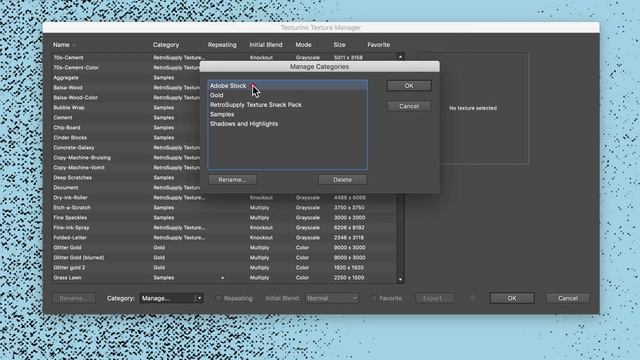
Task: Open the Category Manage dropdown
Action: pos(171,298)
